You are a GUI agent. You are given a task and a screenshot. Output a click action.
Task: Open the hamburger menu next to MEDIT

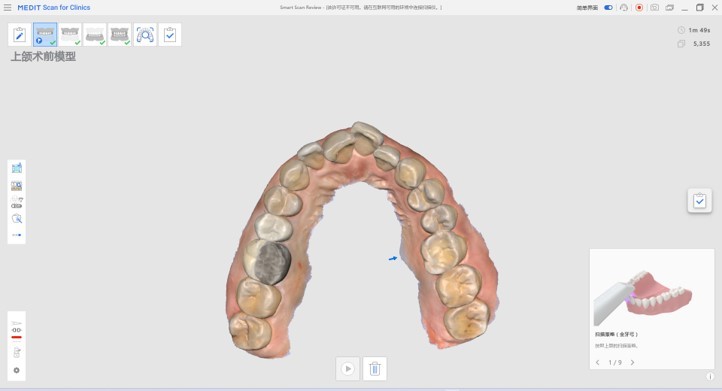[x=7, y=7]
